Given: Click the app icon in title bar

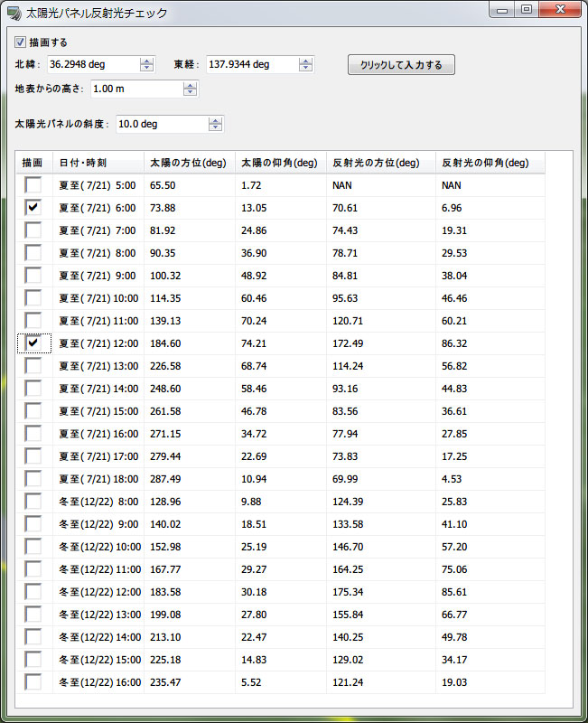Looking at the screenshot, I should (14, 14).
